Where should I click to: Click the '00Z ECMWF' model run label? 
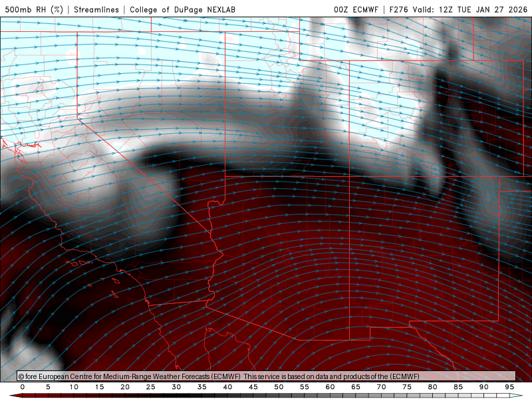tap(356, 9)
